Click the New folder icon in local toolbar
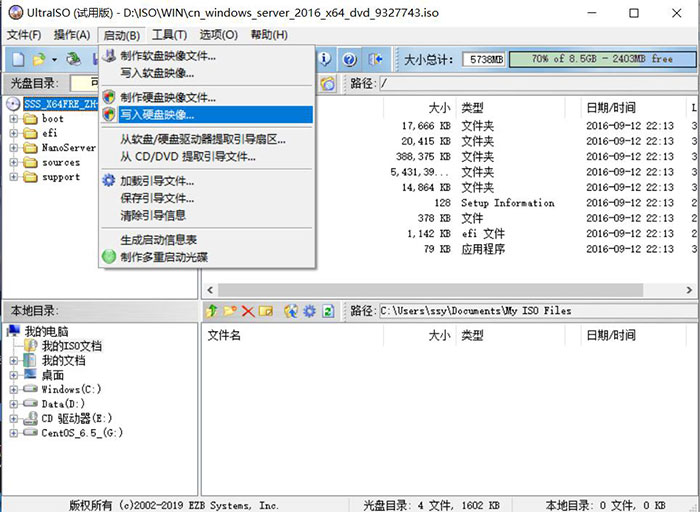This screenshot has width=700, height=512. [x=230, y=311]
